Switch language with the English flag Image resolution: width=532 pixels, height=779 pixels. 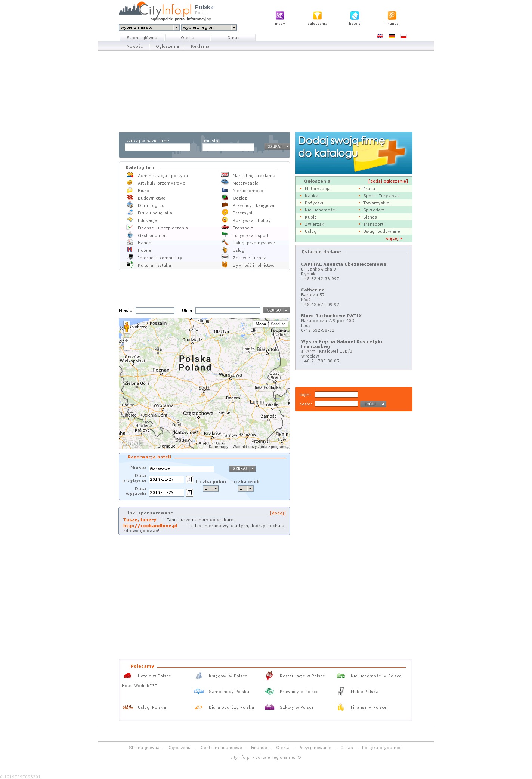[380, 36]
